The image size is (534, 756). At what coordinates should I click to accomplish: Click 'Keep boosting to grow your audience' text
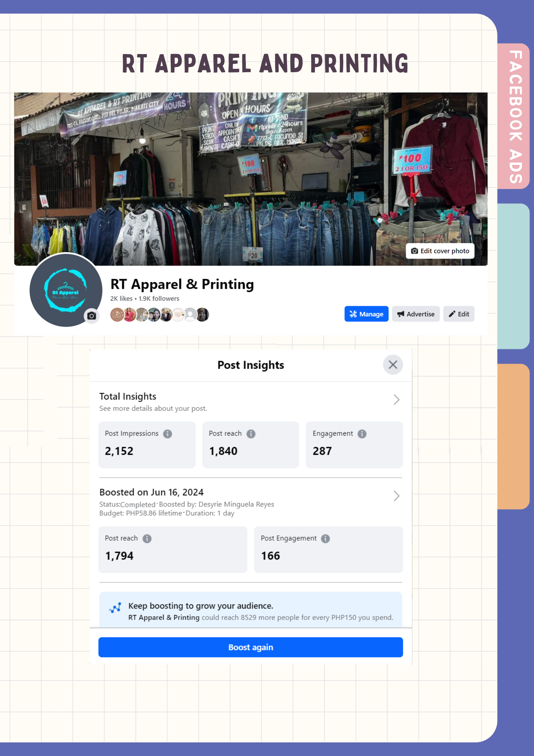(201, 606)
